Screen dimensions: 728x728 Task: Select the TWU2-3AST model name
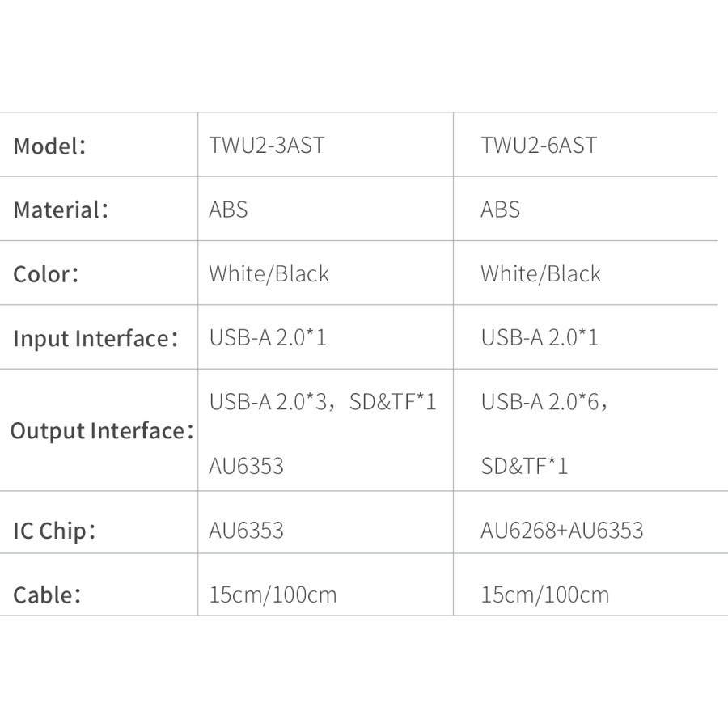point(267,146)
